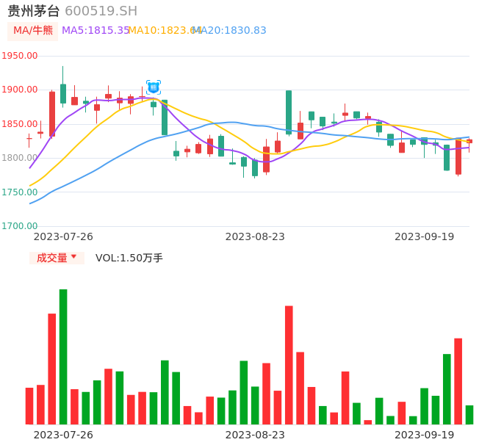Click 2023-09-19 date under the volume chart
The height and width of the screenshot is (445, 504).
coord(425,435)
